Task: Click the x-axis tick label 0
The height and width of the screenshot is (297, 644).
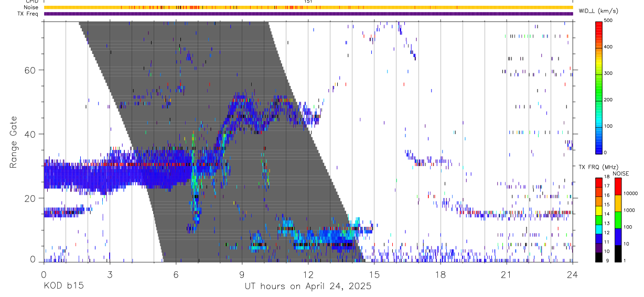Action: pos(44,274)
